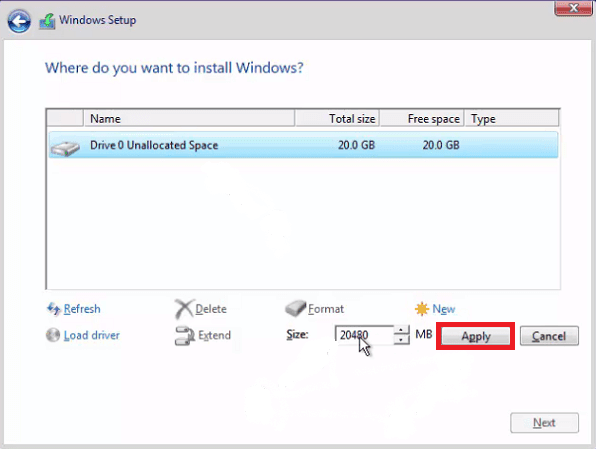
Task: Click the Load driver disc icon
Action: [53, 335]
